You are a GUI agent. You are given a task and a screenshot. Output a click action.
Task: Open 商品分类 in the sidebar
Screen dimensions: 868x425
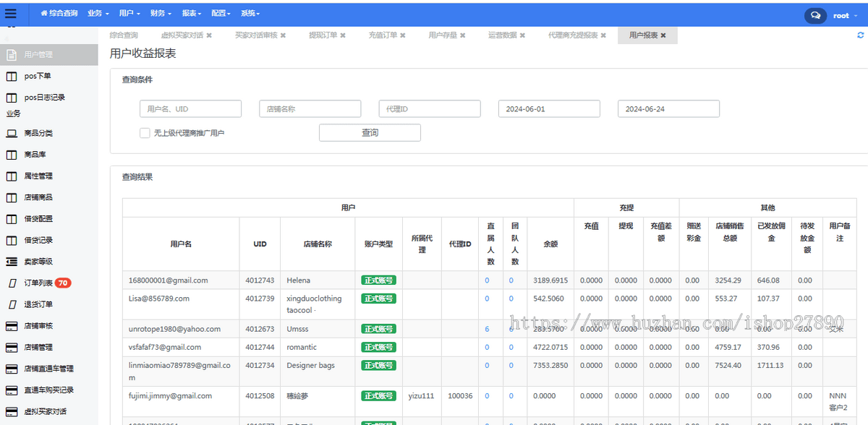(x=38, y=134)
